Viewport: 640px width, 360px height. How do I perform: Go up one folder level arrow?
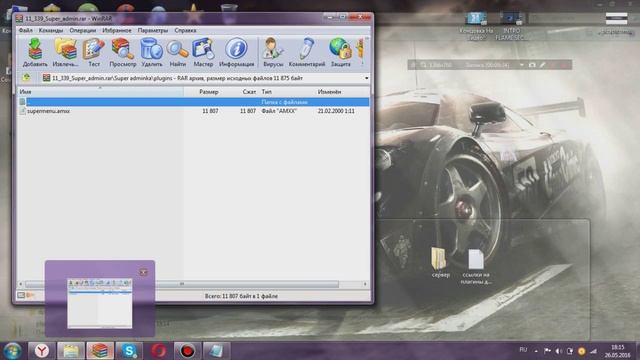coord(27,78)
